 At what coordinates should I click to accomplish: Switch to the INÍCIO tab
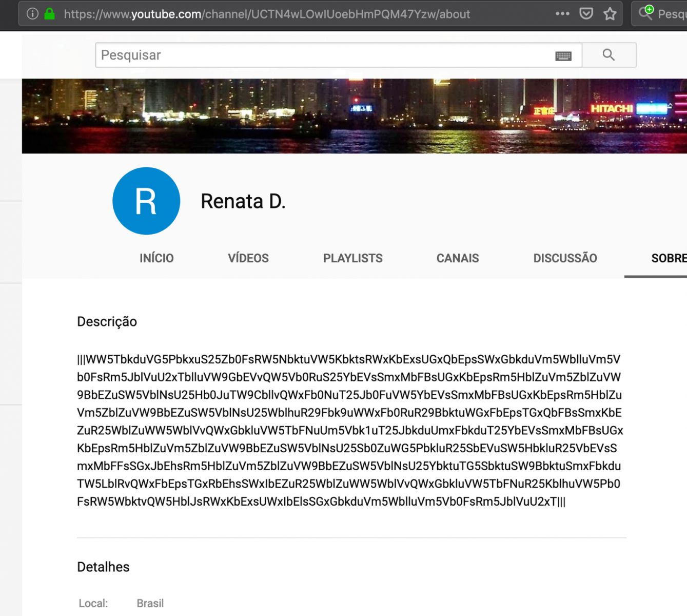tap(156, 258)
